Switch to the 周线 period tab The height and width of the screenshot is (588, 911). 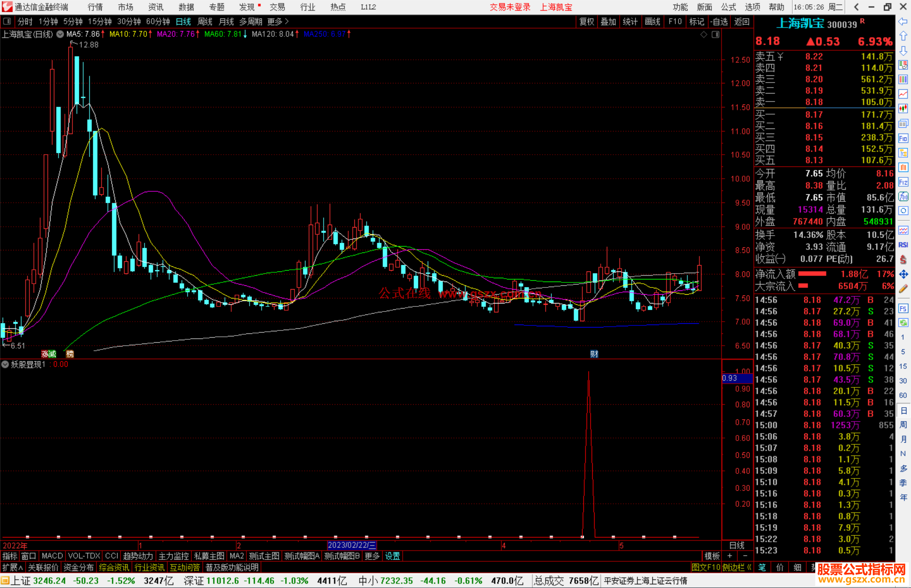(205, 21)
